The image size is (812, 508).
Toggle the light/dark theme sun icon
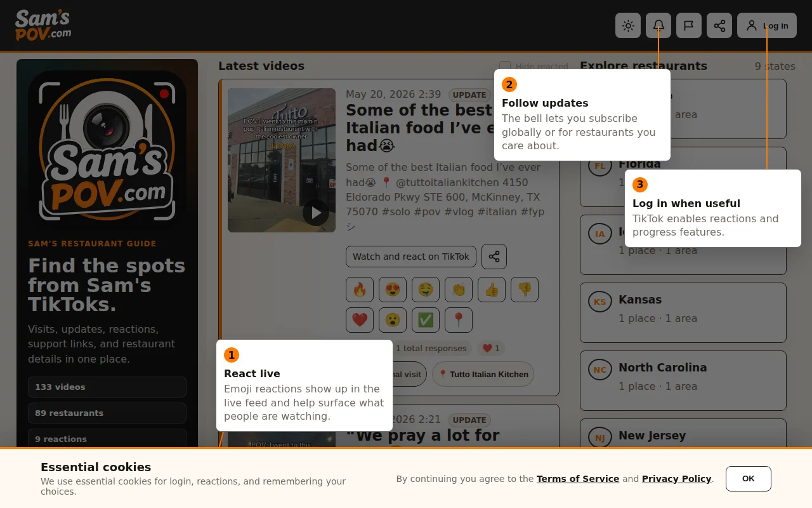[x=628, y=25]
